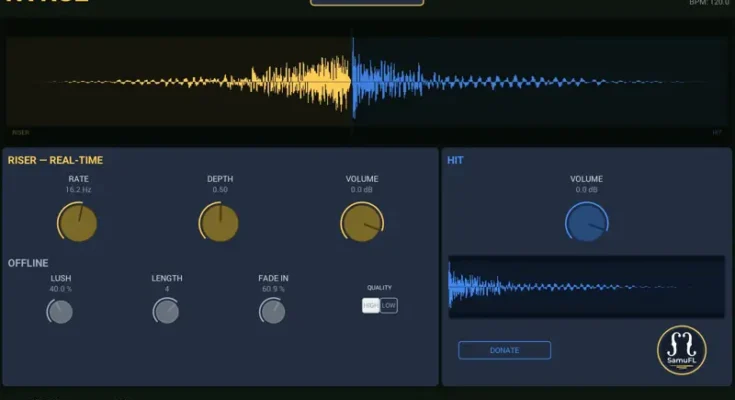Click the length value 4
The height and width of the screenshot is (400, 735).
[x=167, y=289]
